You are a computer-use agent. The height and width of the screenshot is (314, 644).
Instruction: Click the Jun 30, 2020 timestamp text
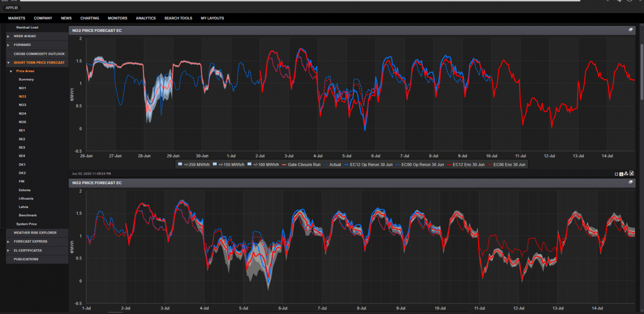[x=91, y=173]
